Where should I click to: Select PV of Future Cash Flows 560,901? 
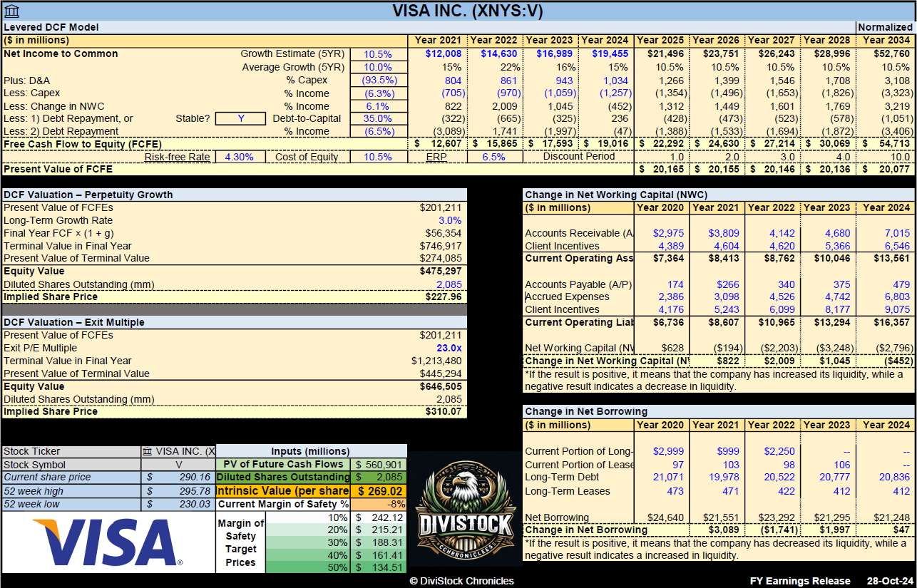click(x=379, y=465)
